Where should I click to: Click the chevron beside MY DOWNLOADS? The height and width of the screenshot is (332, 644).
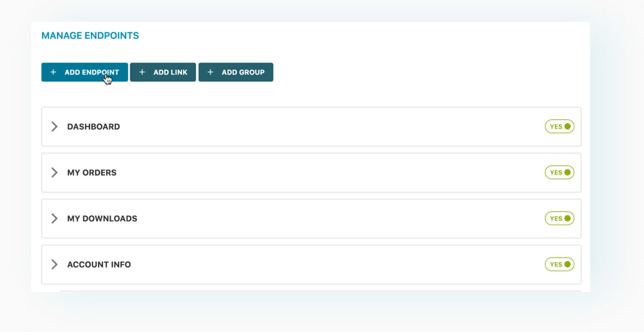pos(54,218)
